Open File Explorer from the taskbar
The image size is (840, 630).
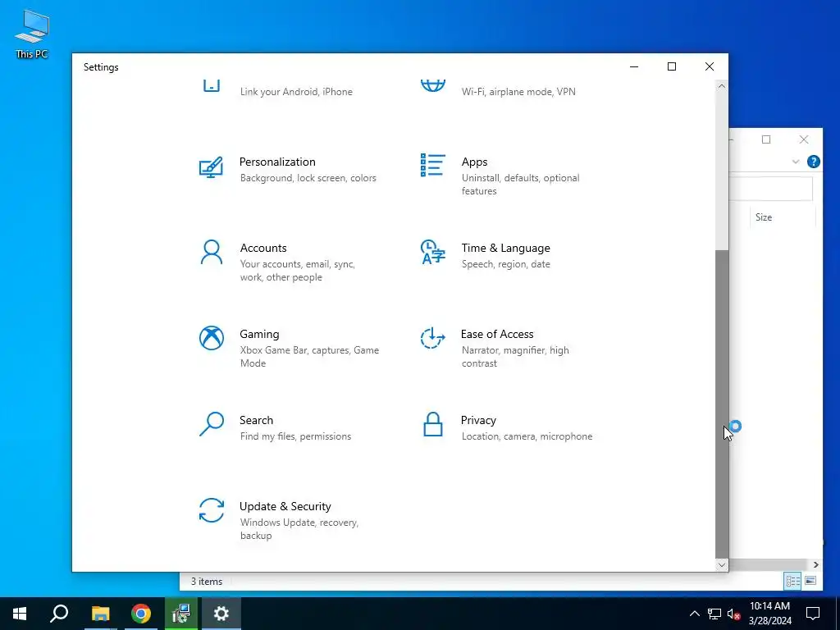pos(100,614)
